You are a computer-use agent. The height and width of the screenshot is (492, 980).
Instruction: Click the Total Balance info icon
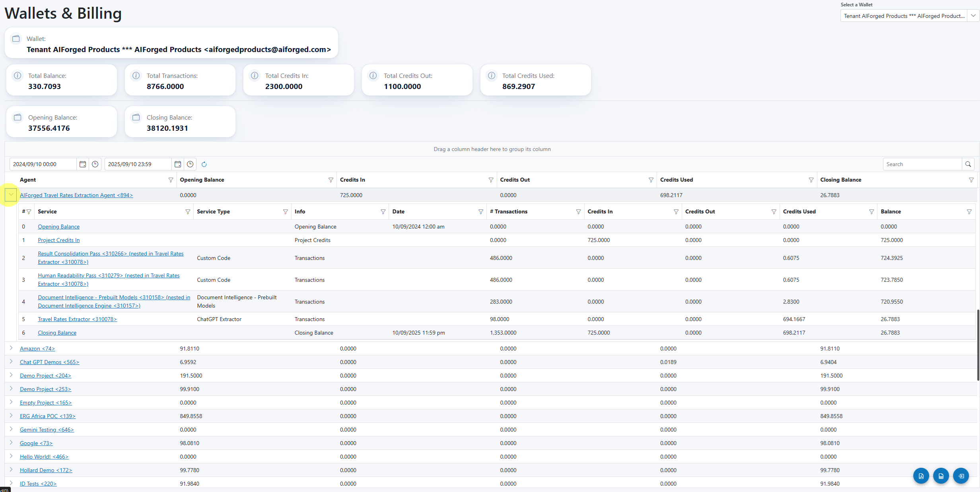(17, 76)
